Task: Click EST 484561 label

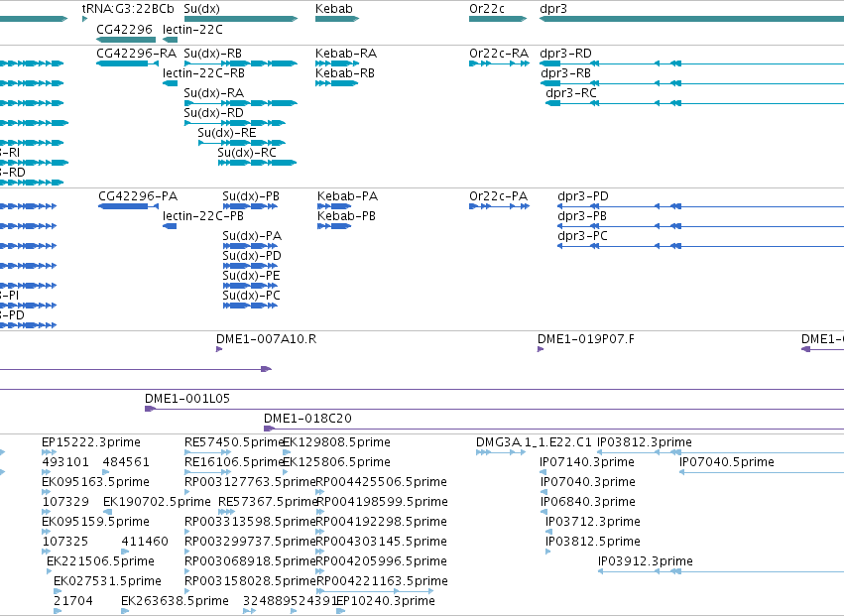Action: click(x=126, y=462)
